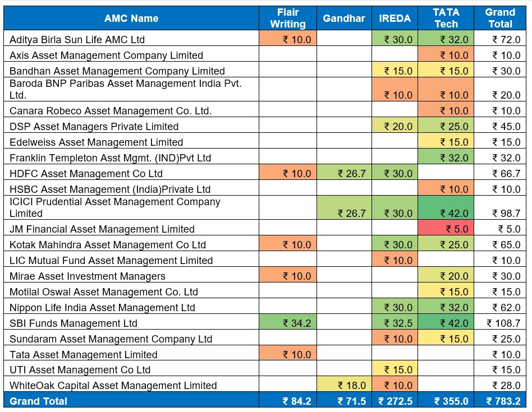Select TATA Tech total ₹ 355.0
Viewport: 532px width, 412px height.
446,400
